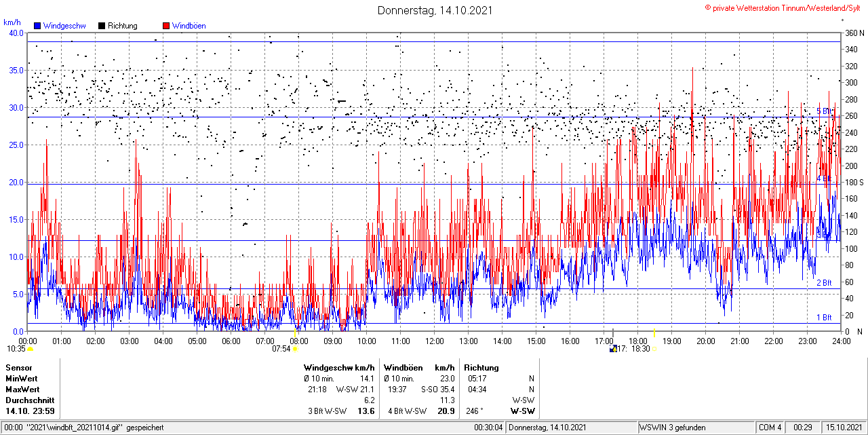Screen dimensions: 868x435
Task: Click the '2 Bft' line label
Action: click(x=823, y=283)
